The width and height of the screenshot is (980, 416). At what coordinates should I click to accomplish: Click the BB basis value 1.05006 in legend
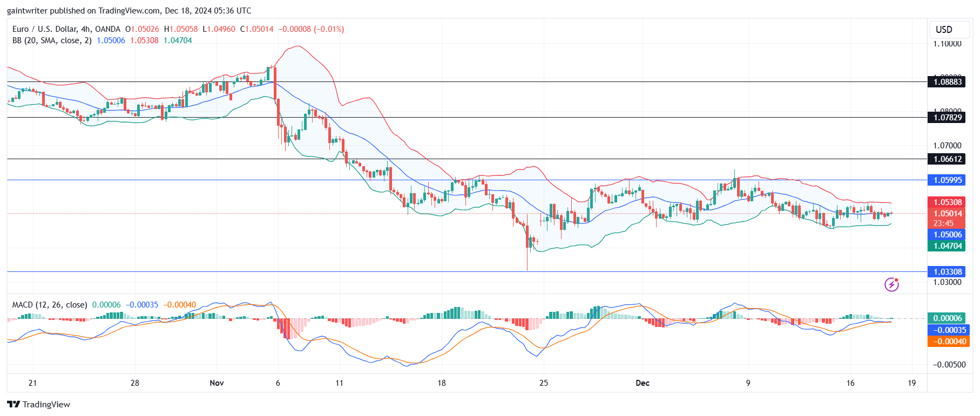click(x=111, y=40)
